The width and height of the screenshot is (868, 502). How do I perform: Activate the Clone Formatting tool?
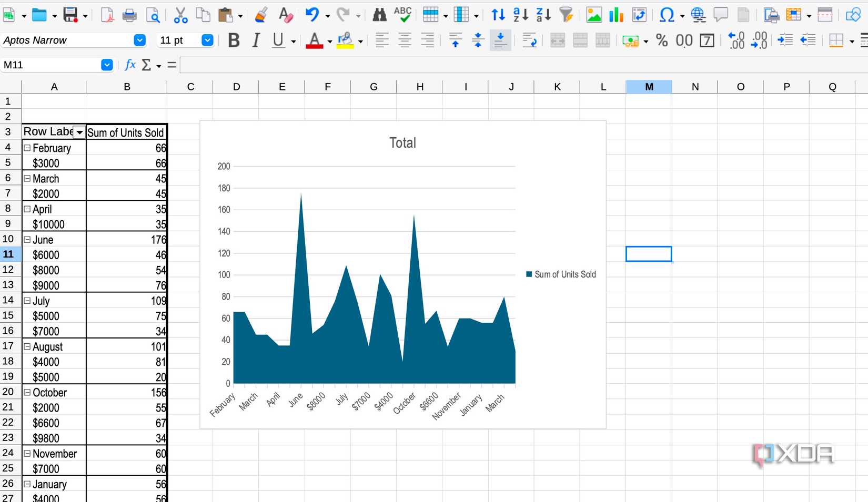click(260, 15)
